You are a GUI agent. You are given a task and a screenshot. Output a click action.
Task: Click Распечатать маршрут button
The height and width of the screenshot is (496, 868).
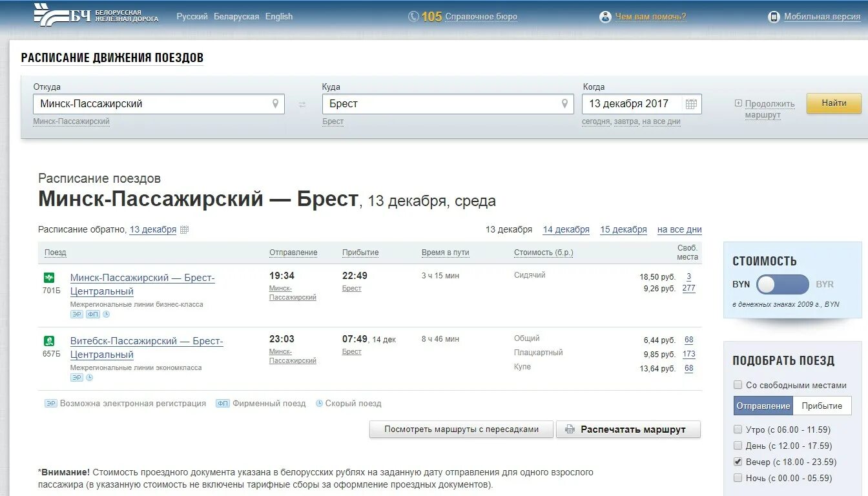pos(628,429)
